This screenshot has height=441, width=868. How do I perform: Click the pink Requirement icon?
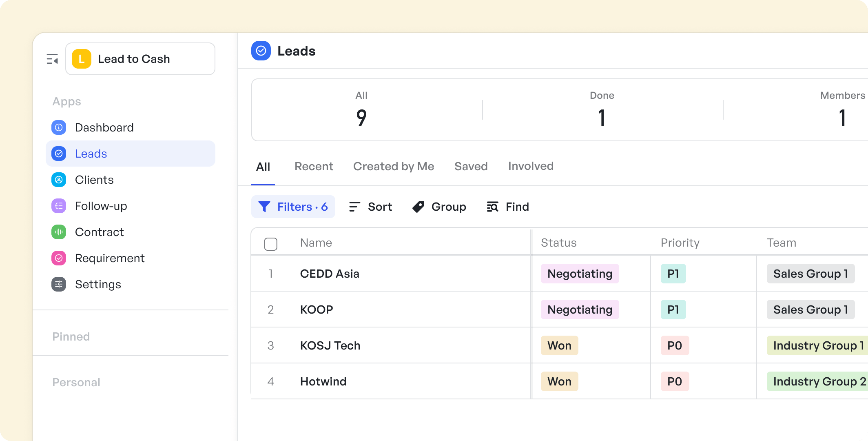[x=59, y=258]
